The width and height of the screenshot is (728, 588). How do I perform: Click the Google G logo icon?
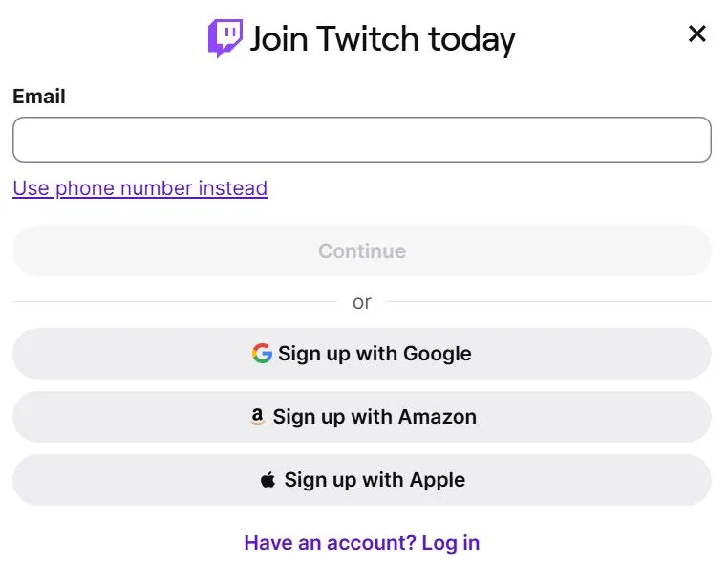(x=262, y=354)
